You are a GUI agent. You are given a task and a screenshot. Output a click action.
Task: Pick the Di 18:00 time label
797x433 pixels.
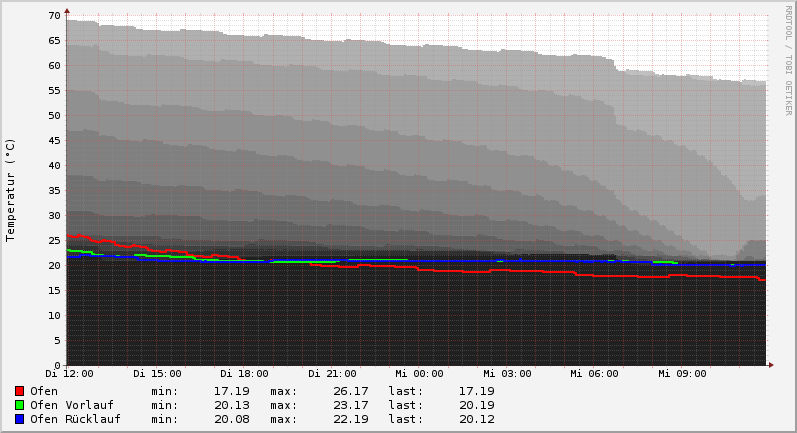pyautogui.click(x=244, y=374)
